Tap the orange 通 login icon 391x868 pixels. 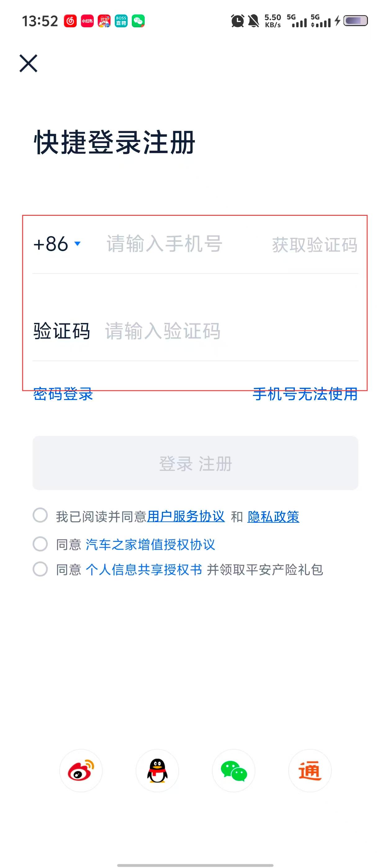(310, 770)
